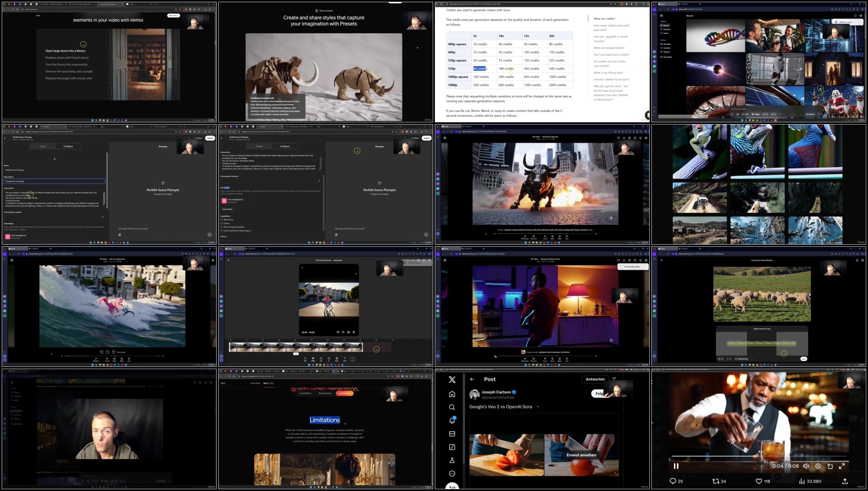
Task: Open the 'Can I purchase more credits?' link
Action: coord(611,55)
